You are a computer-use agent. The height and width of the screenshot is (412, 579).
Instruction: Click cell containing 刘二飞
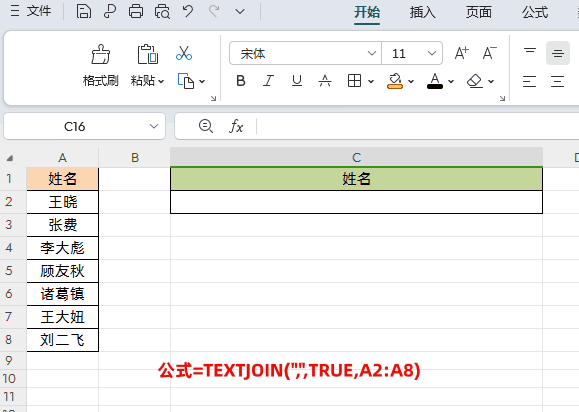(x=62, y=340)
